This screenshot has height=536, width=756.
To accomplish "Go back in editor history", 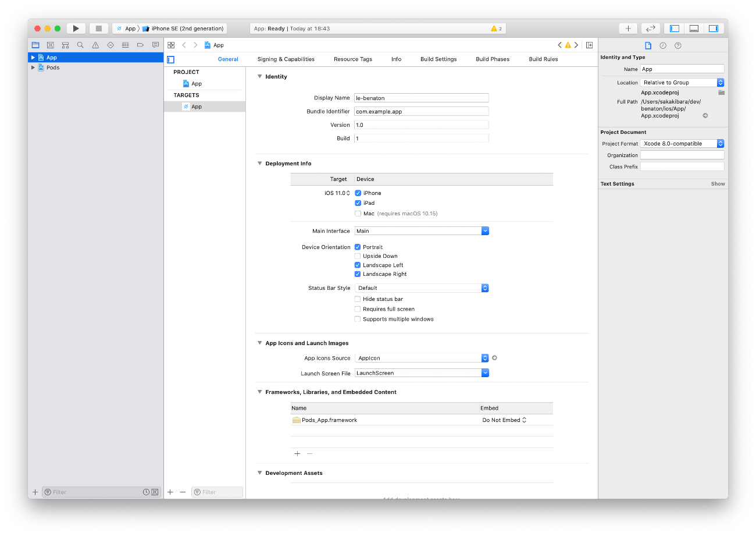I will 184,45.
